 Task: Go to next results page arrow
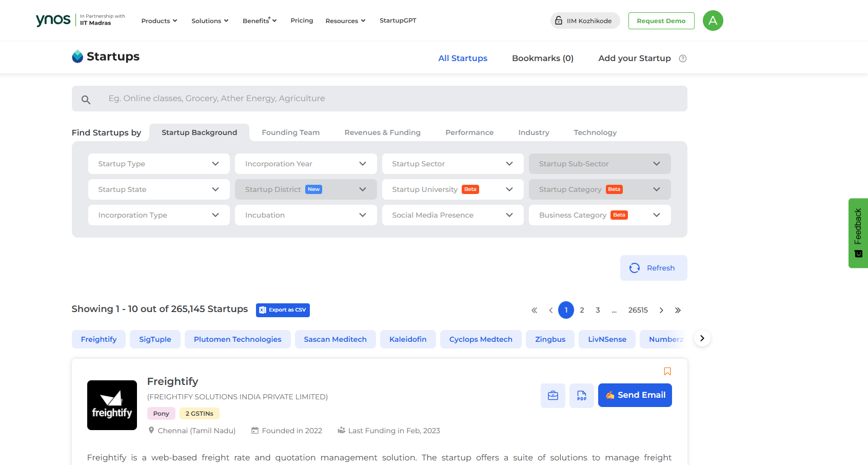point(661,310)
